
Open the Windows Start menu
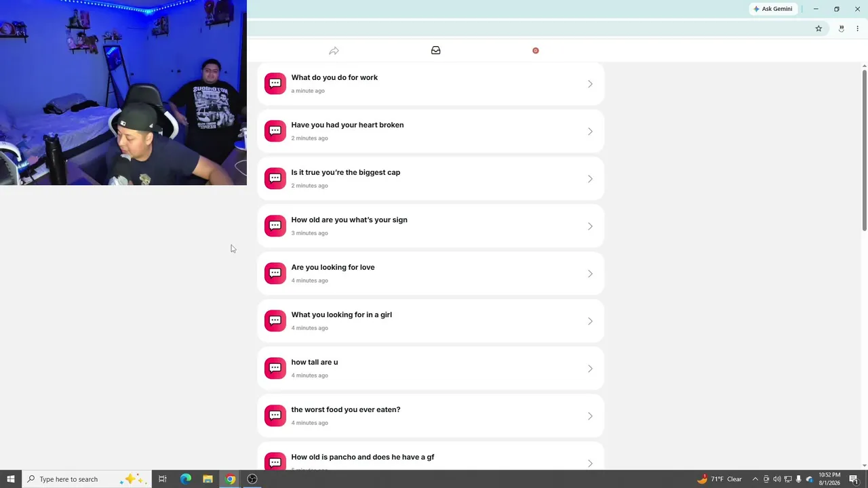click(11, 479)
